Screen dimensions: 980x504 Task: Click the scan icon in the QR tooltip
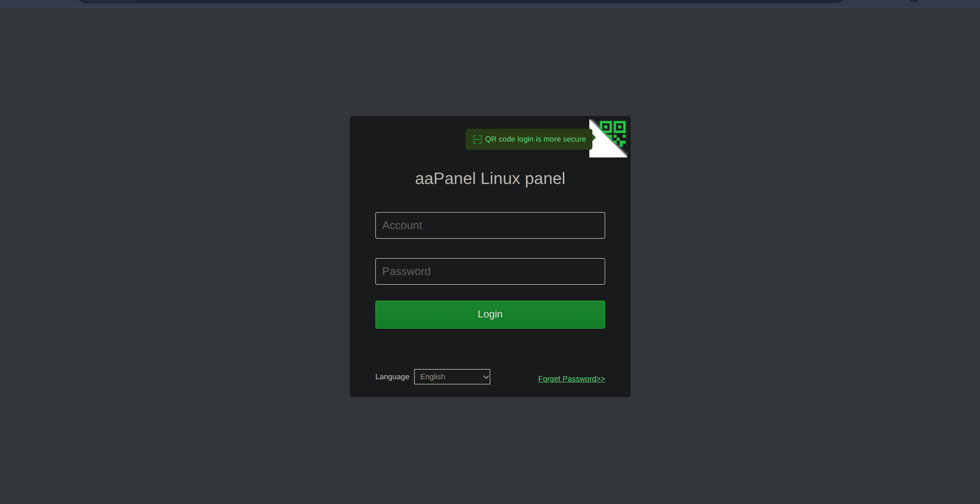click(x=477, y=140)
